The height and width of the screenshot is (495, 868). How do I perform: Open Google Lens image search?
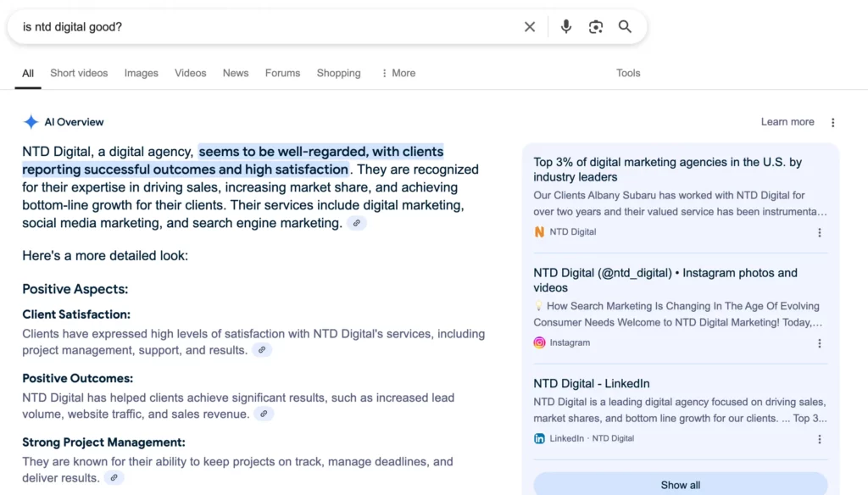595,26
